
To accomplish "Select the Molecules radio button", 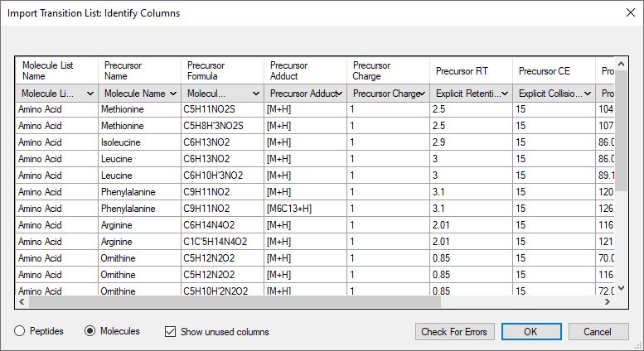I will tap(112, 331).
